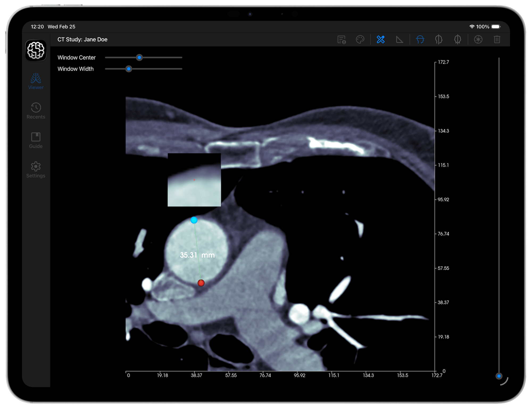The image size is (532, 408).
Task: Click the 35.31 mm measurement label
Action: point(197,255)
